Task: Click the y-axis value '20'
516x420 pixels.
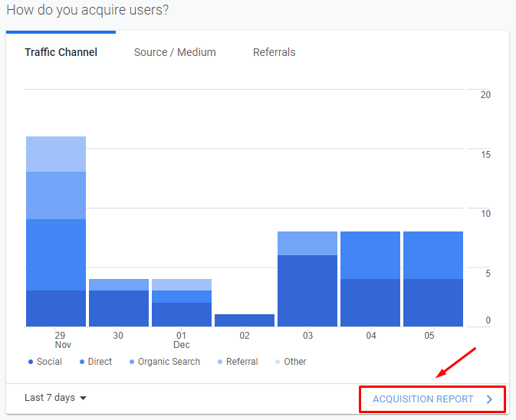Action: [485, 95]
